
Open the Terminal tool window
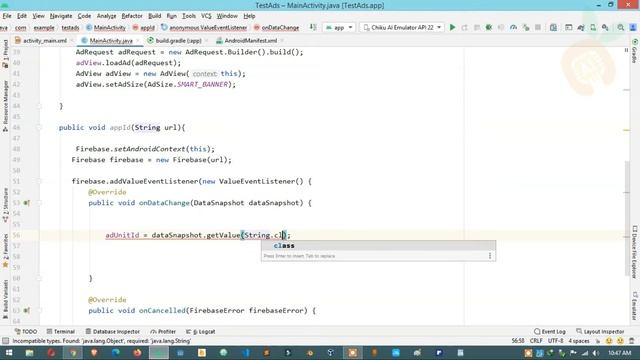coord(60,331)
